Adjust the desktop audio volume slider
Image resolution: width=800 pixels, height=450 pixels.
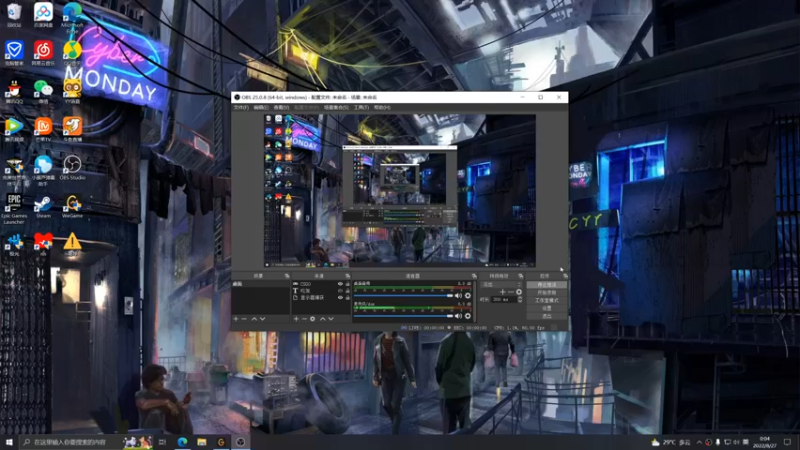click(404, 295)
